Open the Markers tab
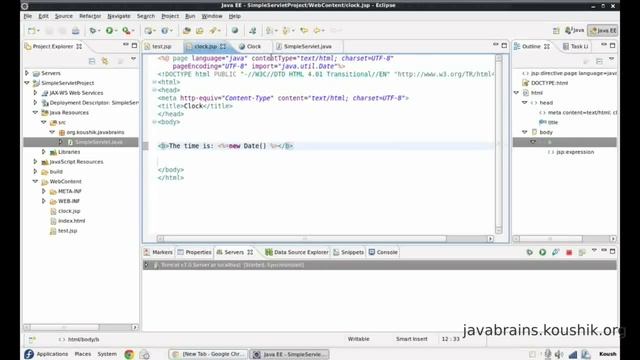Screen dimensions: 640x360 pos(158,252)
